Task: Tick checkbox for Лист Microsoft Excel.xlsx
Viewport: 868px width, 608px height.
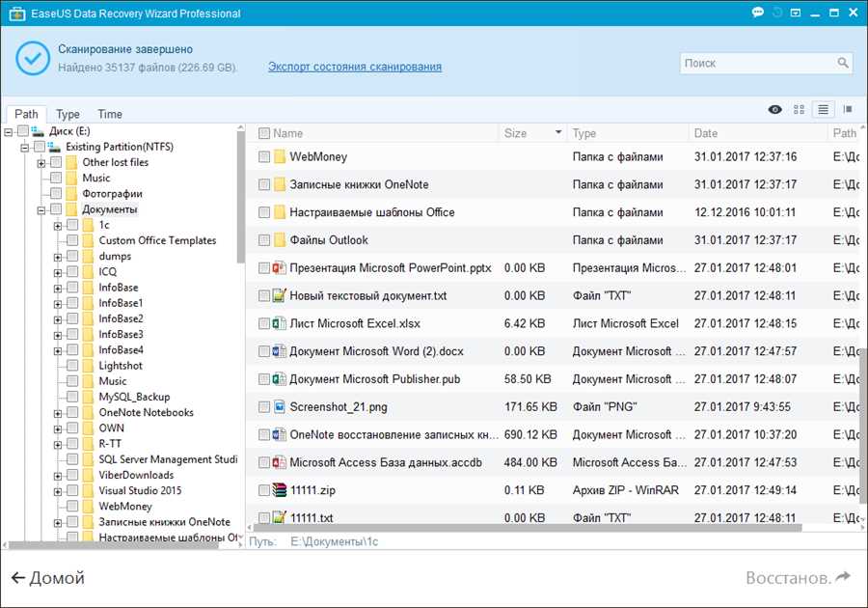Action: click(x=264, y=323)
